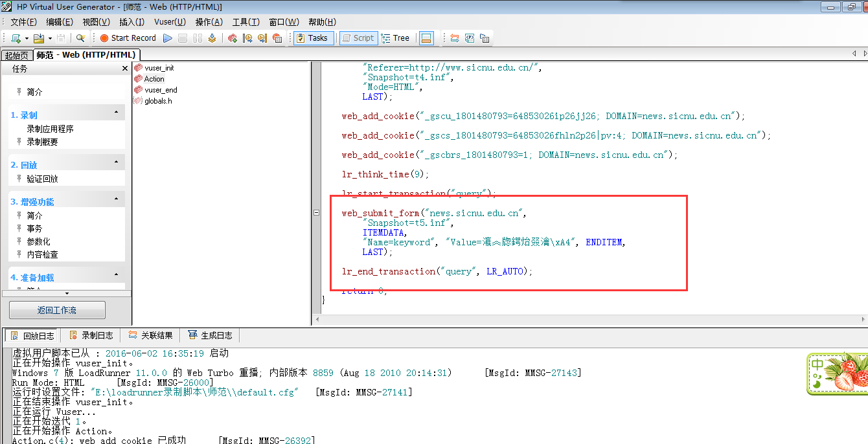Select Action in the script tree
The image size is (868, 444).
[x=149, y=79]
